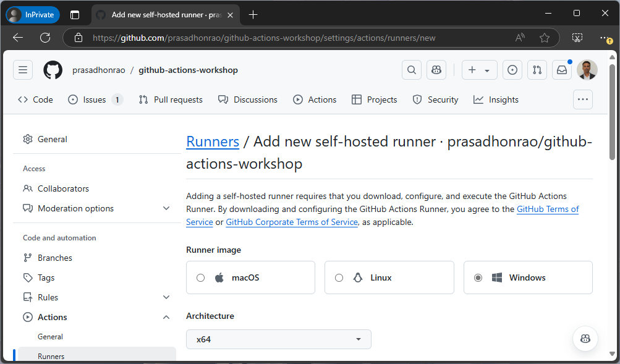Show more repository tabs via ellipsis button
620x364 pixels.
coord(583,99)
